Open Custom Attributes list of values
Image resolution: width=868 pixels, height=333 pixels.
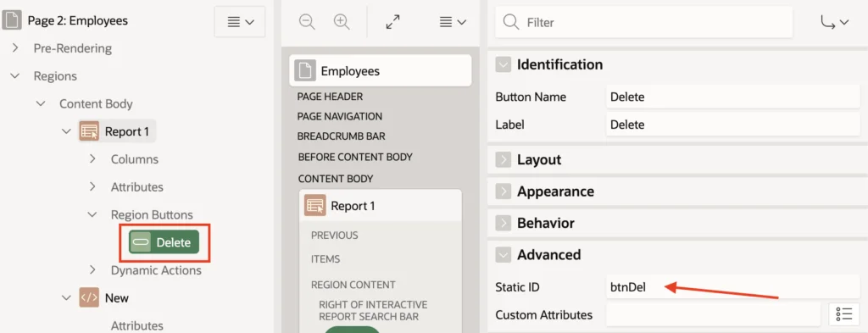[x=844, y=314]
